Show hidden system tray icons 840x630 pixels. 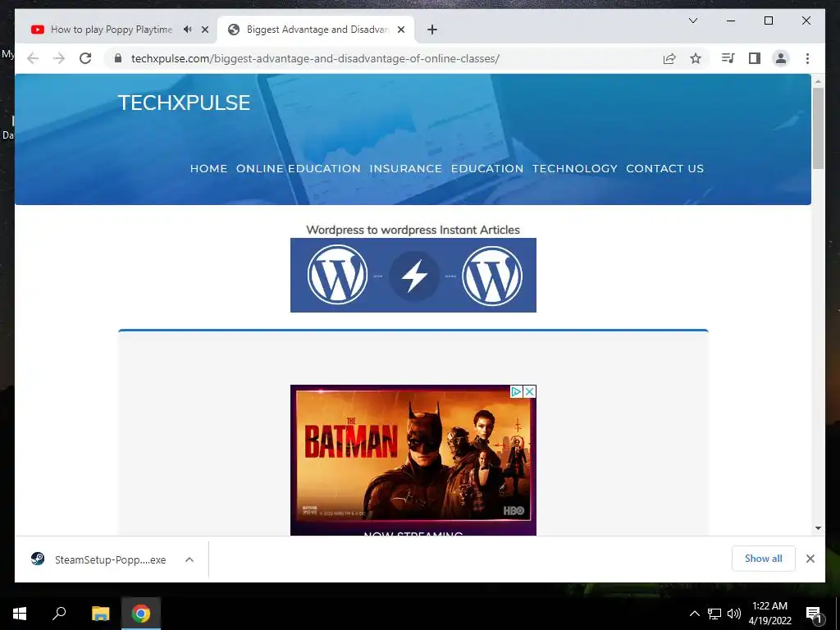[694, 614]
